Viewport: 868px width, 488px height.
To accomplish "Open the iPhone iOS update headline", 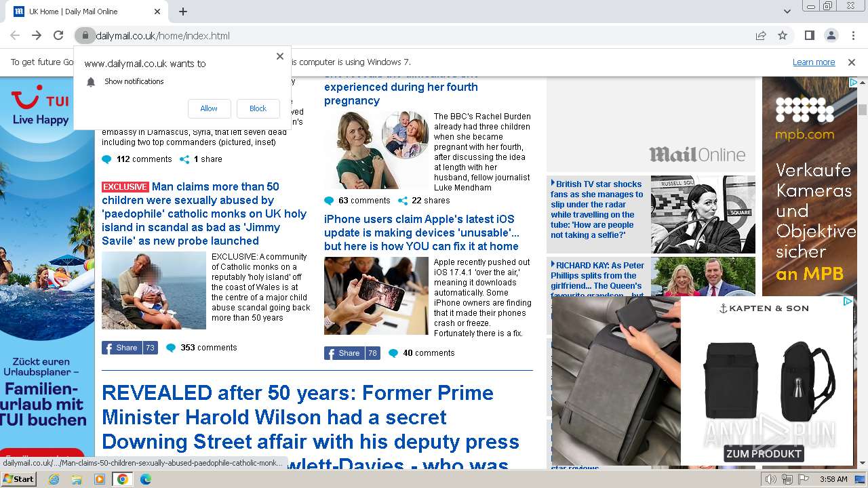I will coord(422,232).
